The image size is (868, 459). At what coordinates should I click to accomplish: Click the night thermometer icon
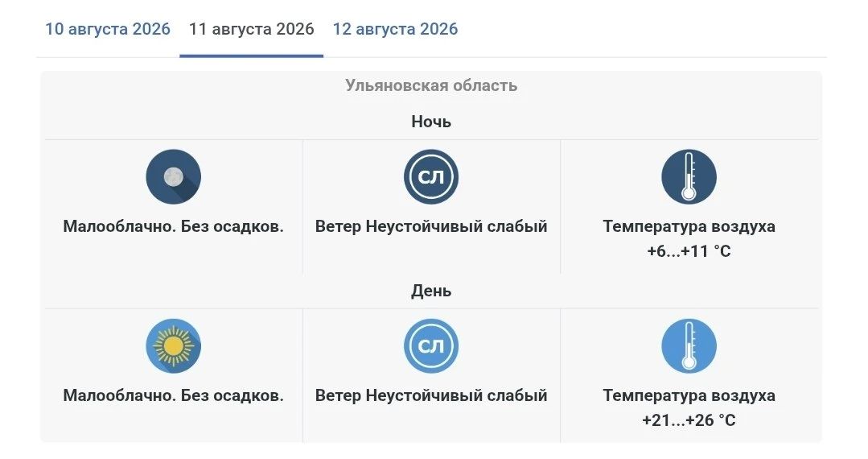[x=689, y=177]
